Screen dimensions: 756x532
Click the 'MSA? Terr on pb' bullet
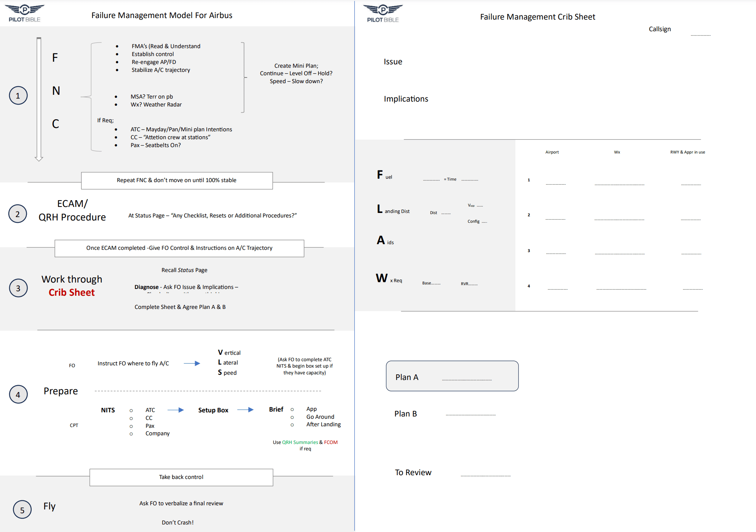[x=152, y=97]
